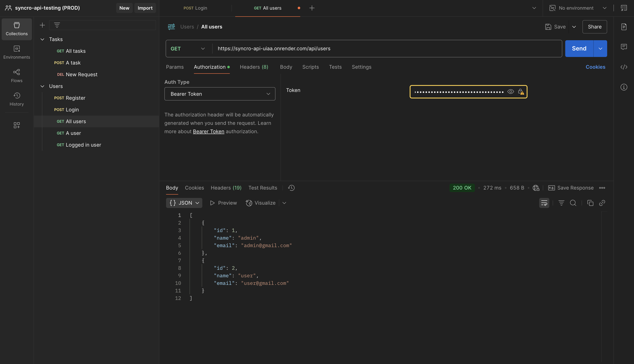Image resolution: width=634 pixels, height=364 pixels.
Task: Click the environment quick look icon top right
Action: click(x=624, y=8)
